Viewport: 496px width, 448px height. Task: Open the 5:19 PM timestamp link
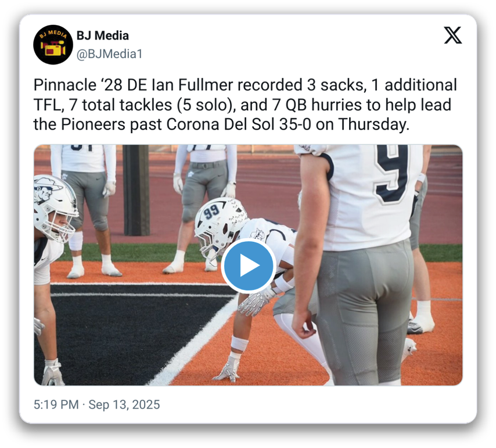click(x=56, y=404)
